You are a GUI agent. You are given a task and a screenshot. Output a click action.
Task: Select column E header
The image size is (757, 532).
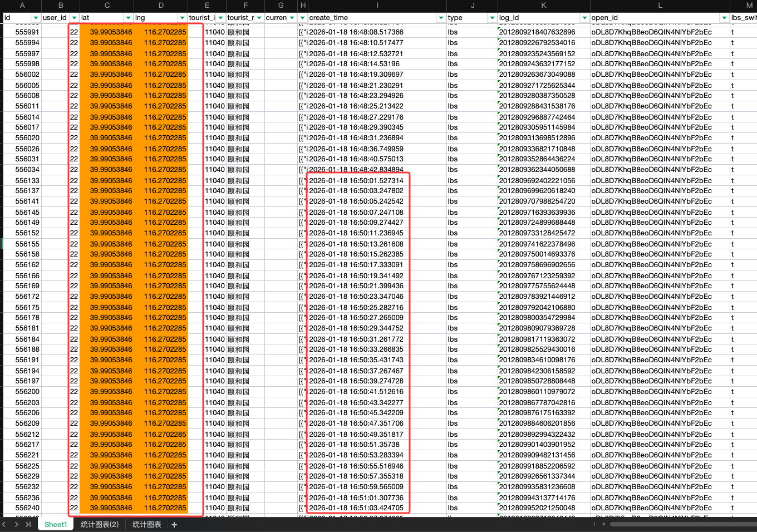point(207,5)
